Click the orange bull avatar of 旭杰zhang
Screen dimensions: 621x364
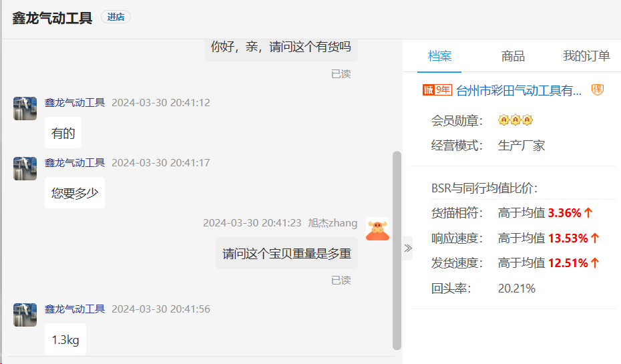(377, 229)
